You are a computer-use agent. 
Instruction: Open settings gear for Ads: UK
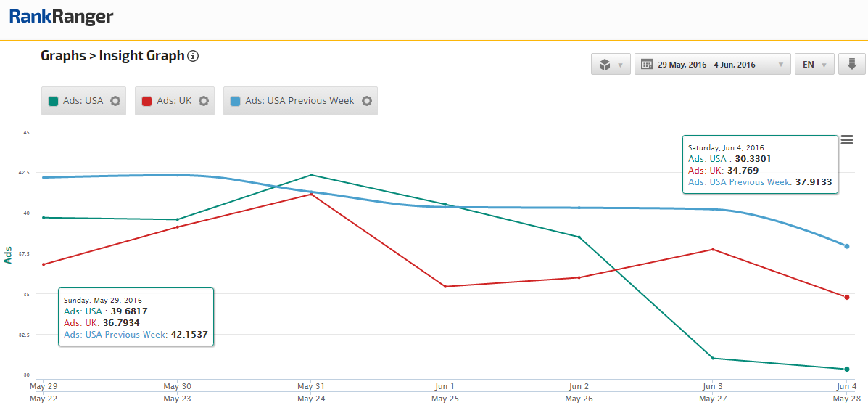(x=204, y=101)
